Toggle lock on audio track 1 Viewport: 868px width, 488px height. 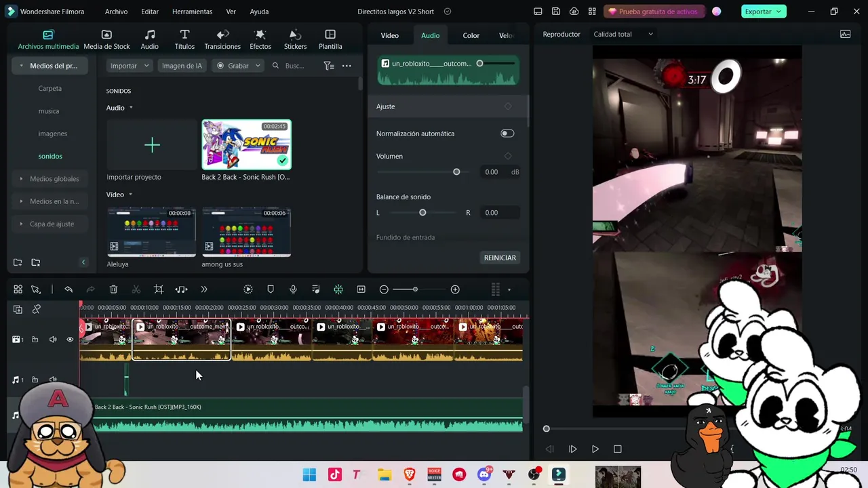(x=35, y=380)
